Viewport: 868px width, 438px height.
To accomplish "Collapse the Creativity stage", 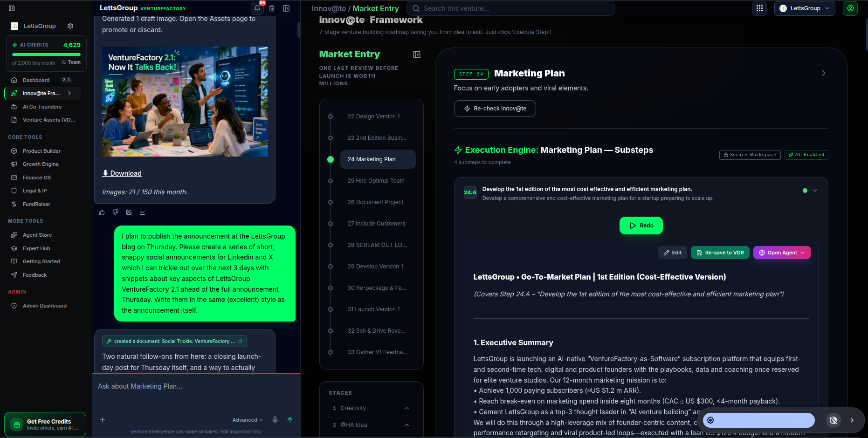I will point(407,408).
